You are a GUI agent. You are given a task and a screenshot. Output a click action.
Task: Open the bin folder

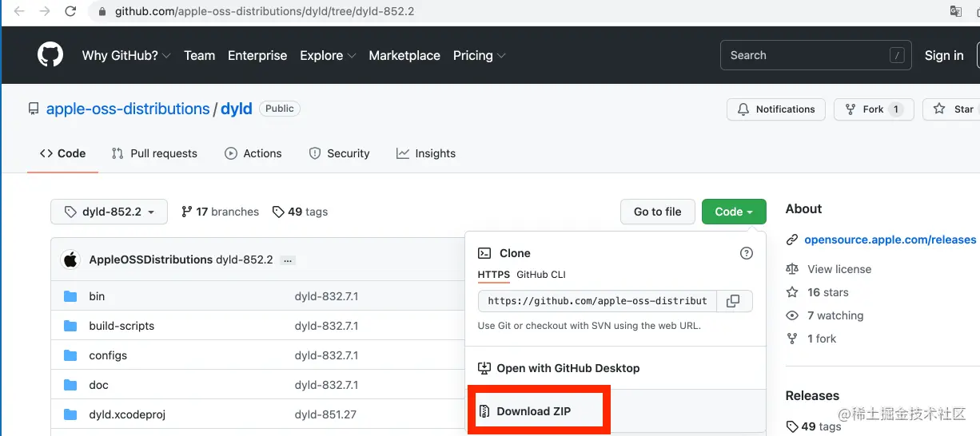[97, 296]
